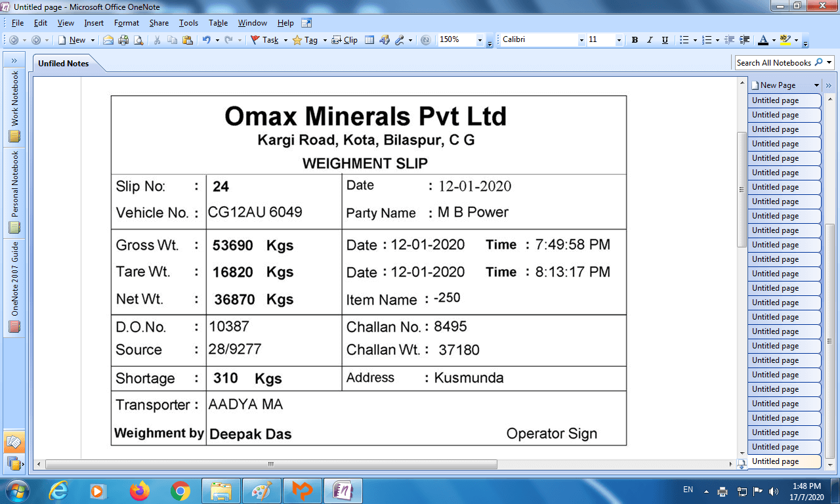
Task: Expand the font color dropdown arrow
Action: (x=774, y=40)
